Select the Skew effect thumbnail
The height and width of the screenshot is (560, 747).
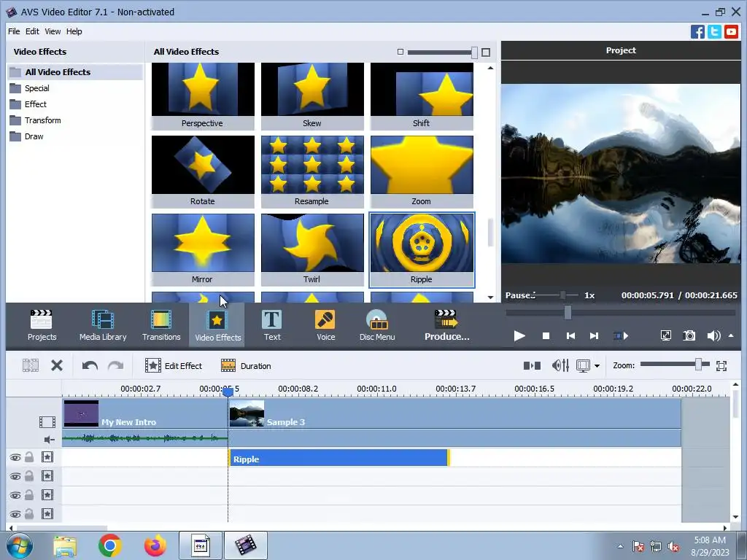point(312,96)
